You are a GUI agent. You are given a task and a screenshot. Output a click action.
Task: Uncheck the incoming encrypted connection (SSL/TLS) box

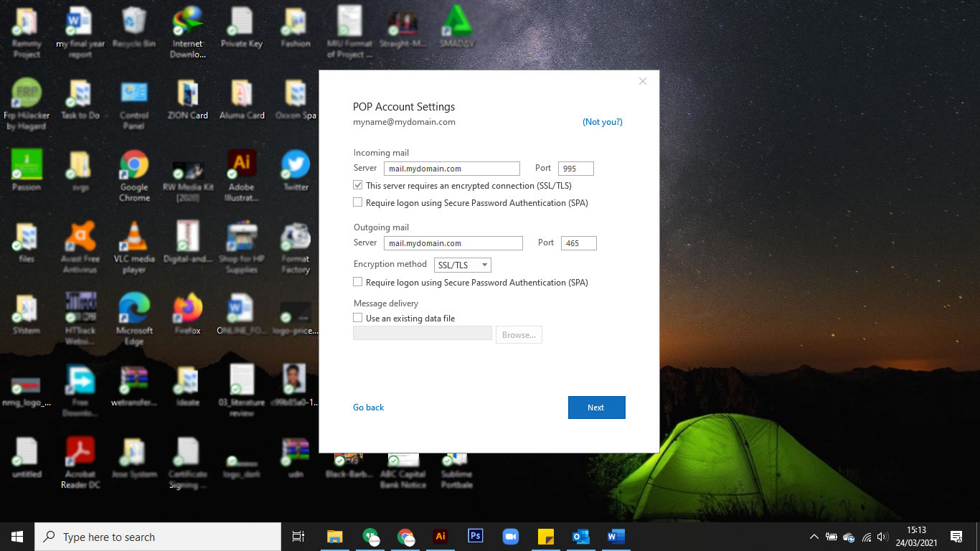point(358,185)
